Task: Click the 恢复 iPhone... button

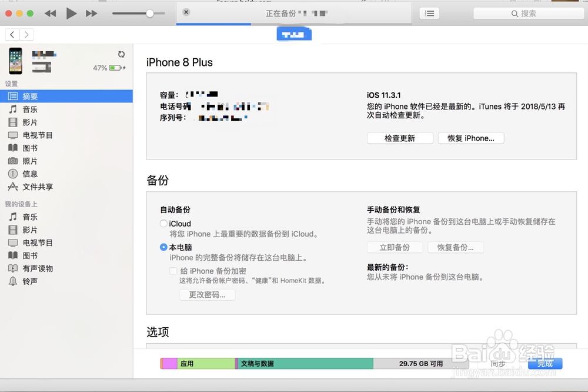Action: tap(470, 138)
